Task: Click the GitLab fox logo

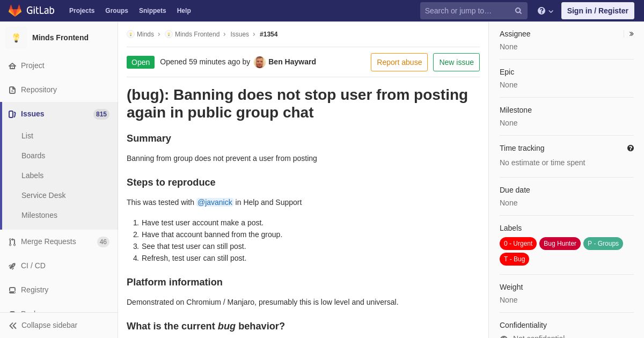Action: tap(15, 11)
